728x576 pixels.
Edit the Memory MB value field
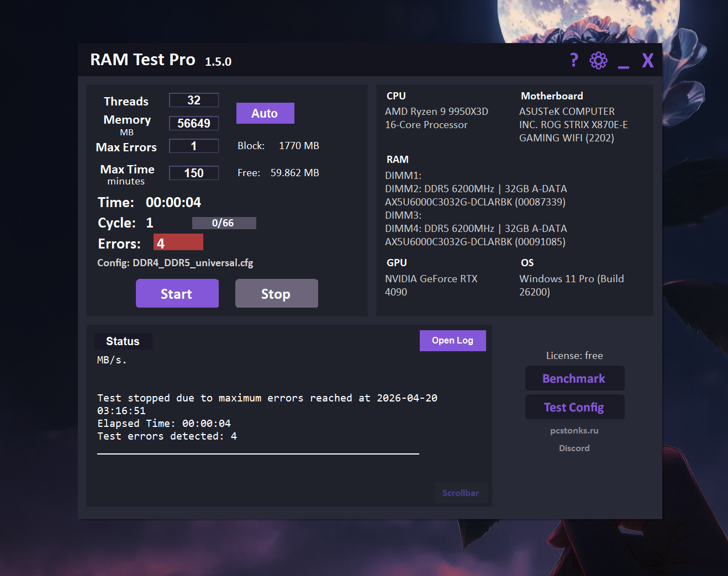pos(194,123)
